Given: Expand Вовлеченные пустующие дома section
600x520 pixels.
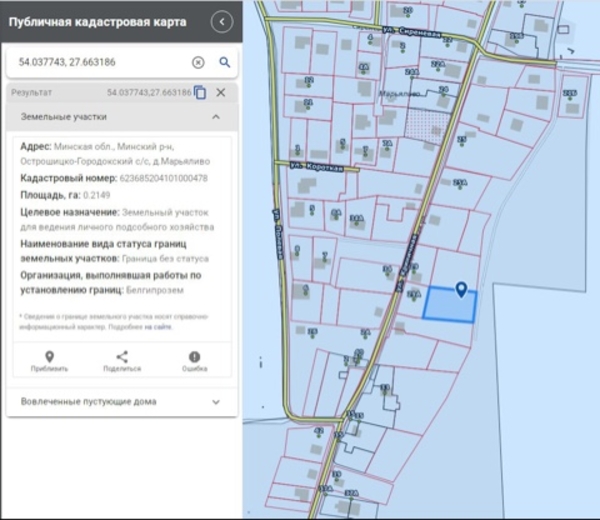Looking at the screenshot, I should [x=215, y=401].
